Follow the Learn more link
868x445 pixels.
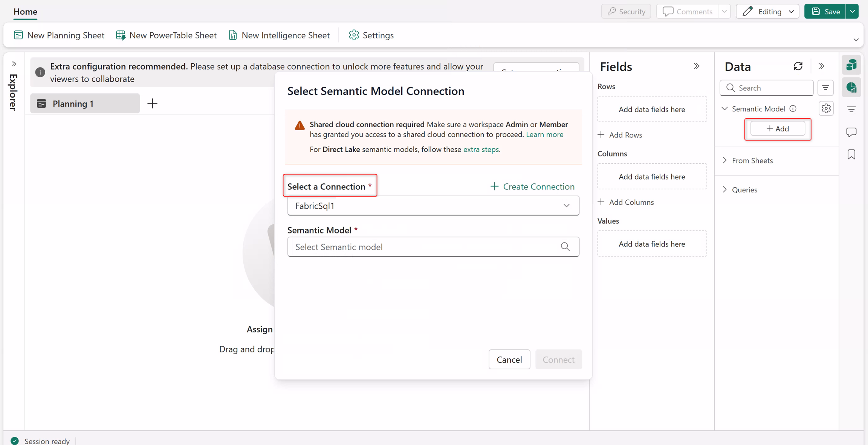(544, 134)
